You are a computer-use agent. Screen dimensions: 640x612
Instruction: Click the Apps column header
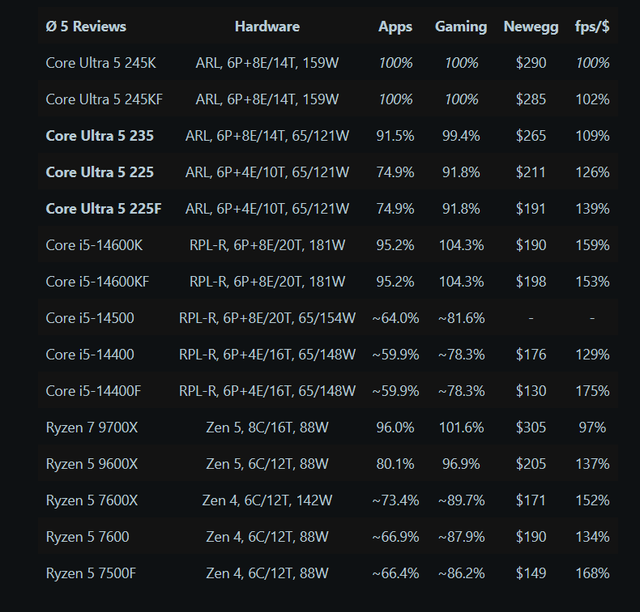pos(395,27)
